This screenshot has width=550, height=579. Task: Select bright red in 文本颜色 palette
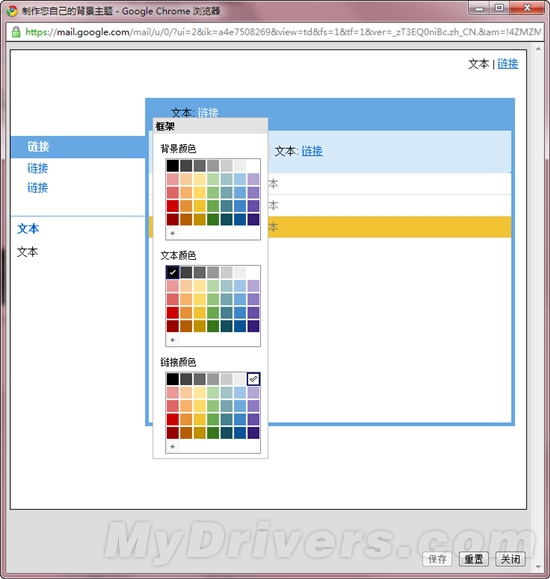tap(172, 312)
